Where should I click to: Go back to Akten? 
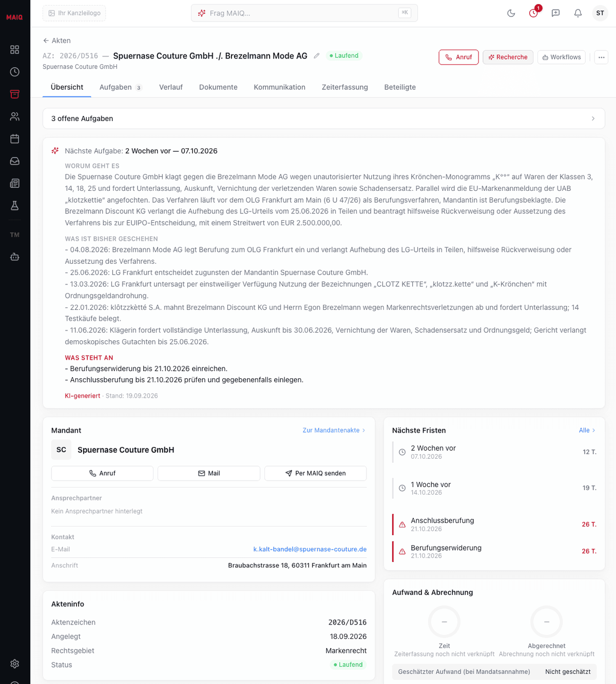[57, 41]
